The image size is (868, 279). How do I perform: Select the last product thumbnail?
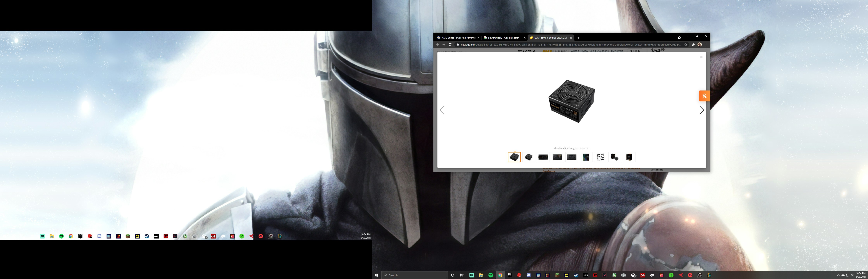click(x=629, y=157)
